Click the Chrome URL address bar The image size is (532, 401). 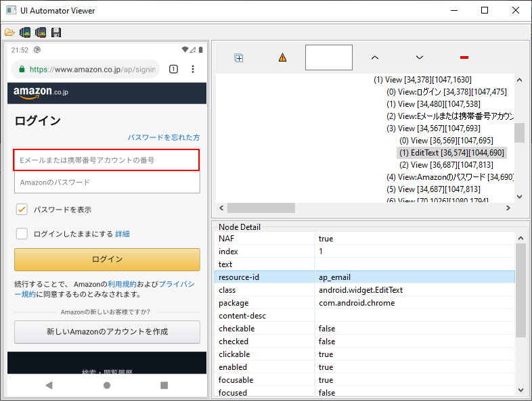pos(86,69)
